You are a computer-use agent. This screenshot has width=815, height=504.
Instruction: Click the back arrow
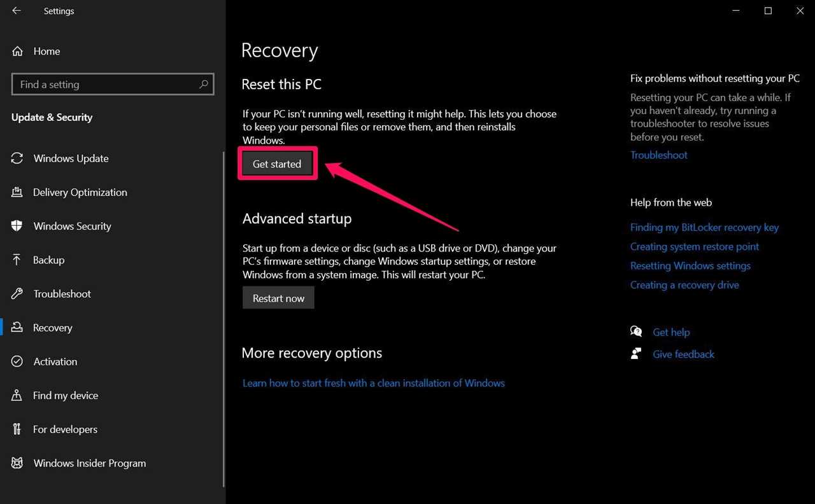16,10
